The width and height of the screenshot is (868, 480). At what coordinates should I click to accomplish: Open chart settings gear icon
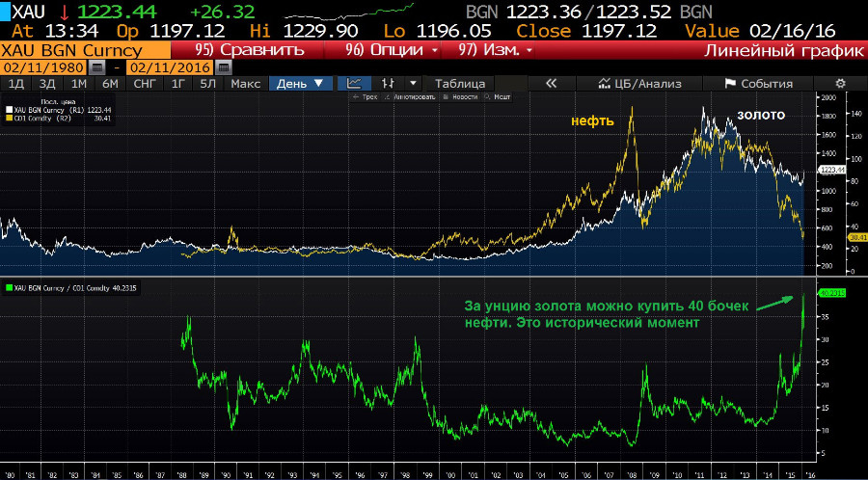click(x=840, y=84)
